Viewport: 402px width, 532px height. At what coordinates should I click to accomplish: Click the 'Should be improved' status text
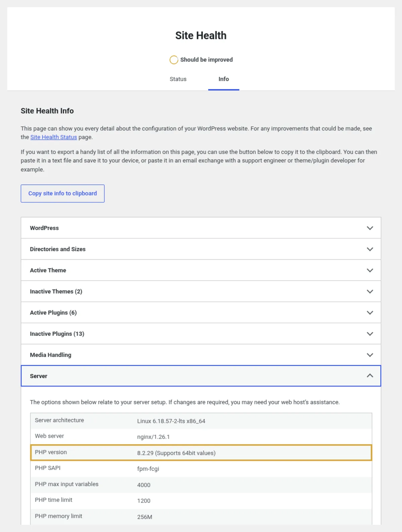(206, 60)
